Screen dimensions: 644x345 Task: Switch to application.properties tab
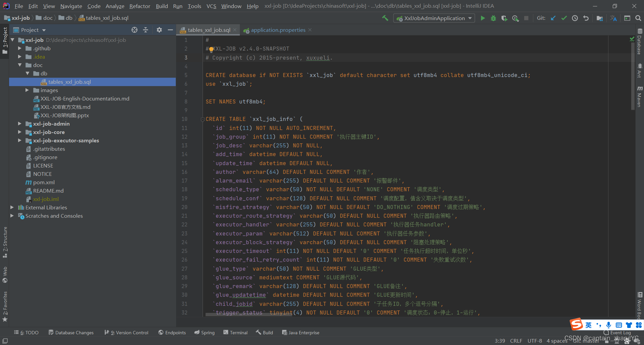click(278, 30)
